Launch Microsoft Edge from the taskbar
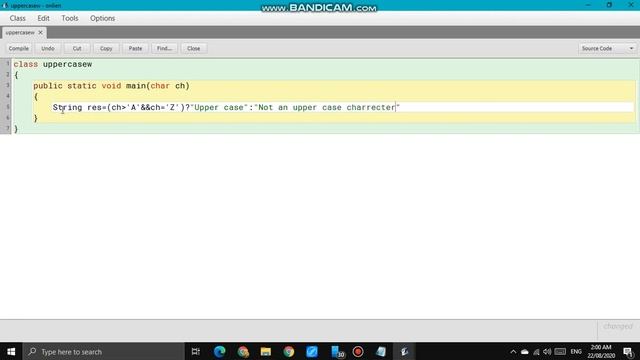 coord(220,351)
